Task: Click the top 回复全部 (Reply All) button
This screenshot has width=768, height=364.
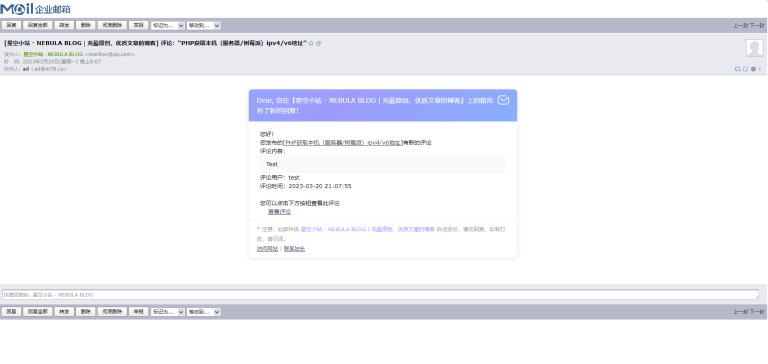Action: coord(38,25)
